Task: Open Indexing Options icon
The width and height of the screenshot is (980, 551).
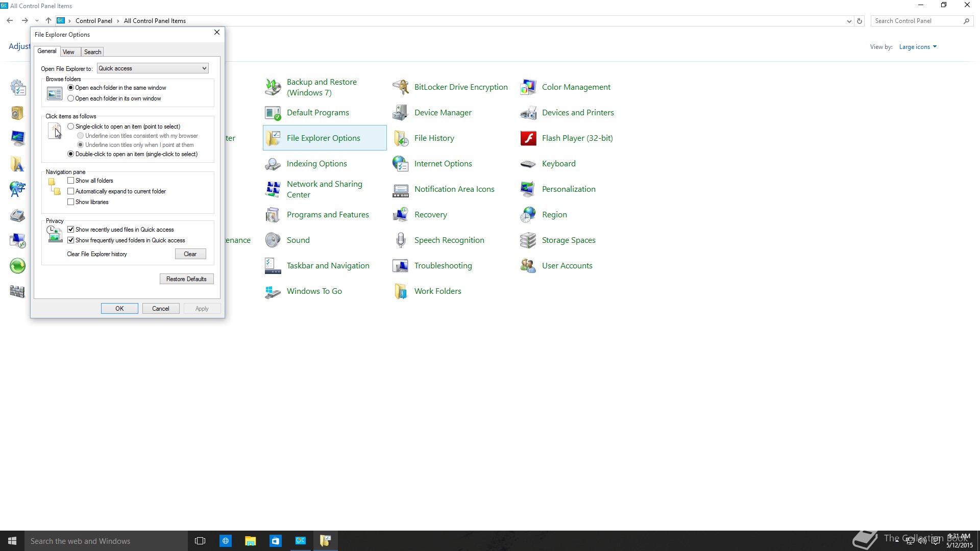Action: click(x=273, y=164)
